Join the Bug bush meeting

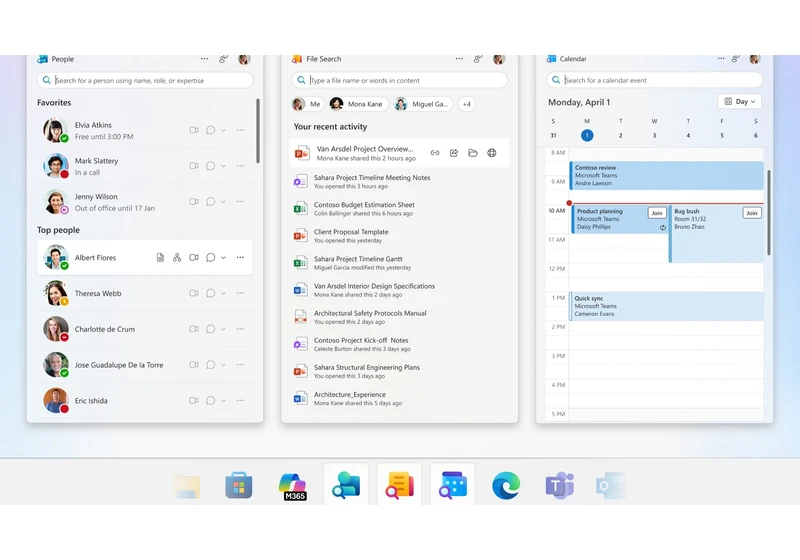click(x=752, y=213)
